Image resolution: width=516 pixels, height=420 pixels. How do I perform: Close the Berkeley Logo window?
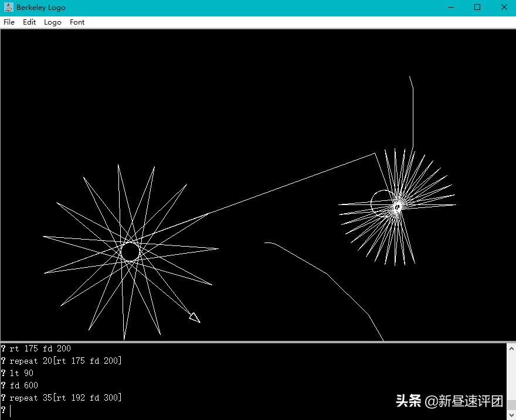tap(504, 7)
